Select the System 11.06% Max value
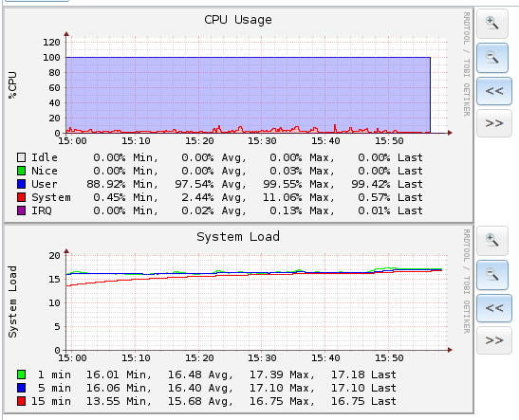519x420 pixels. tap(283, 197)
